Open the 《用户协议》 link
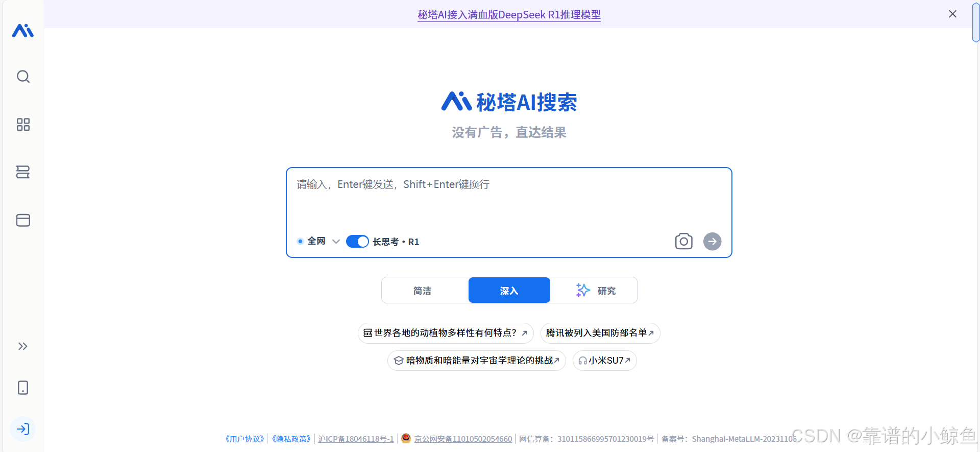Viewport: 980px width, 452px height. (244, 439)
